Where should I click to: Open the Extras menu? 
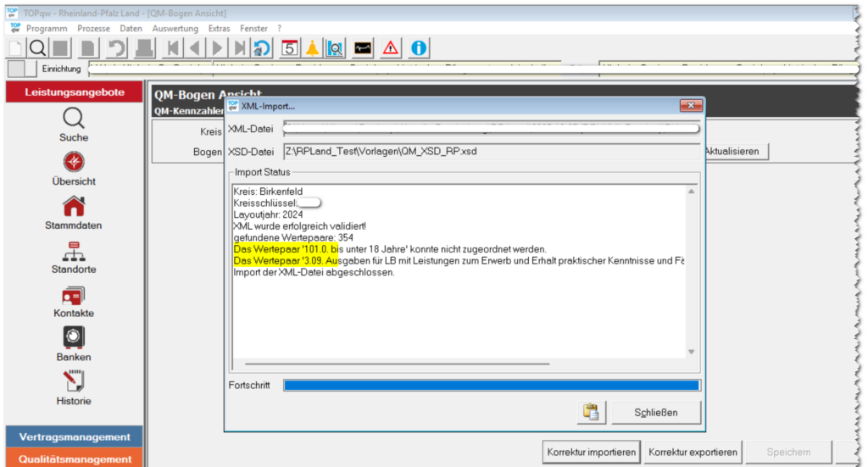click(x=219, y=28)
